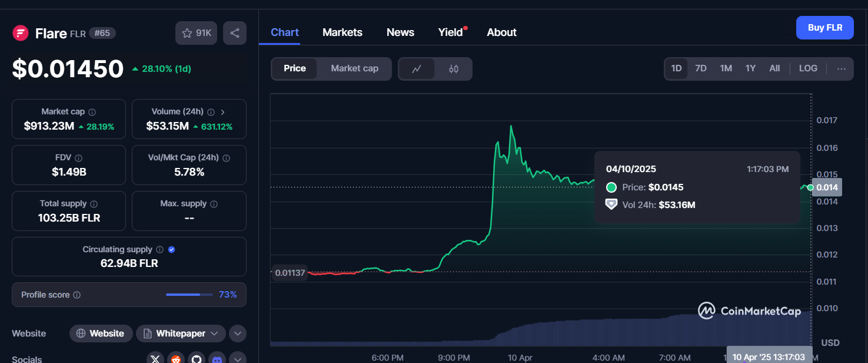Image resolution: width=868 pixels, height=363 pixels.
Task: Click the share icon button
Action: [235, 33]
